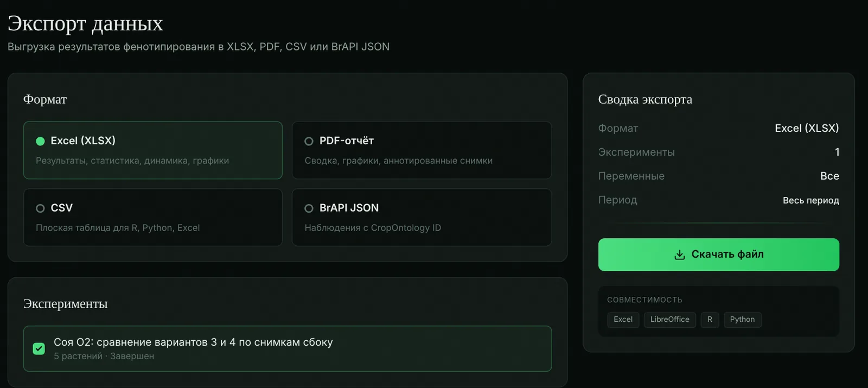Screen dimensions: 868x388
Task: Pick the BrAPI JSON format radio button
Action: pyautogui.click(x=309, y=208)
